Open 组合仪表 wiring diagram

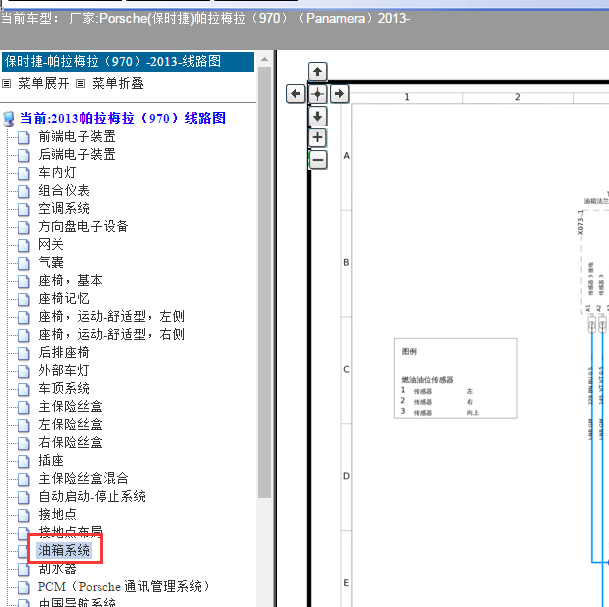coord(64,190)
